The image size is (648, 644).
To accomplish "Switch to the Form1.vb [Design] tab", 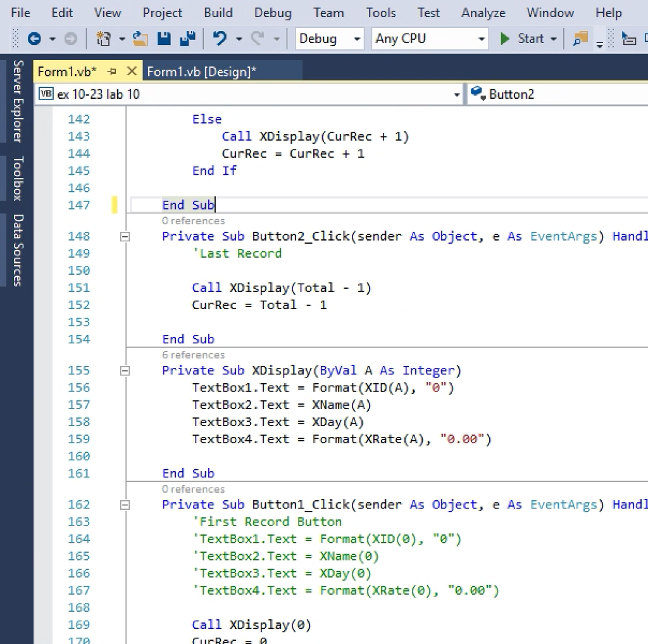I will 202,72.
